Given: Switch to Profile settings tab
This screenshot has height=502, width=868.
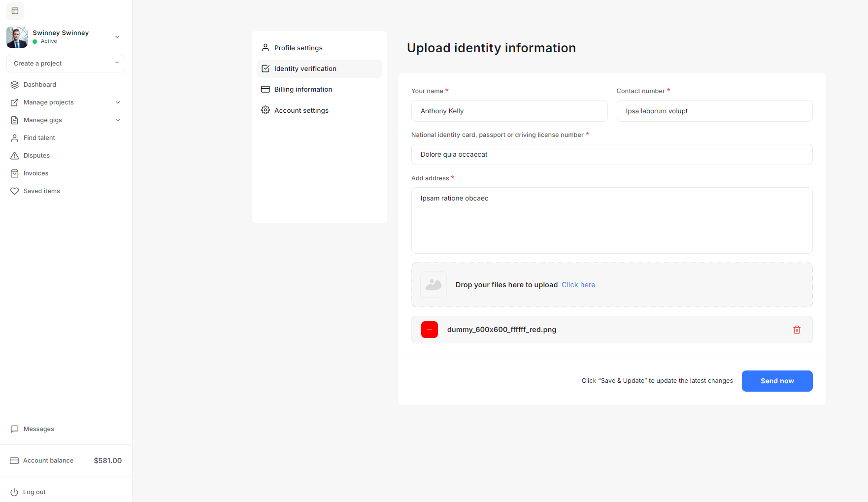Looking at the screenshot, I should (x=298, y=48).
